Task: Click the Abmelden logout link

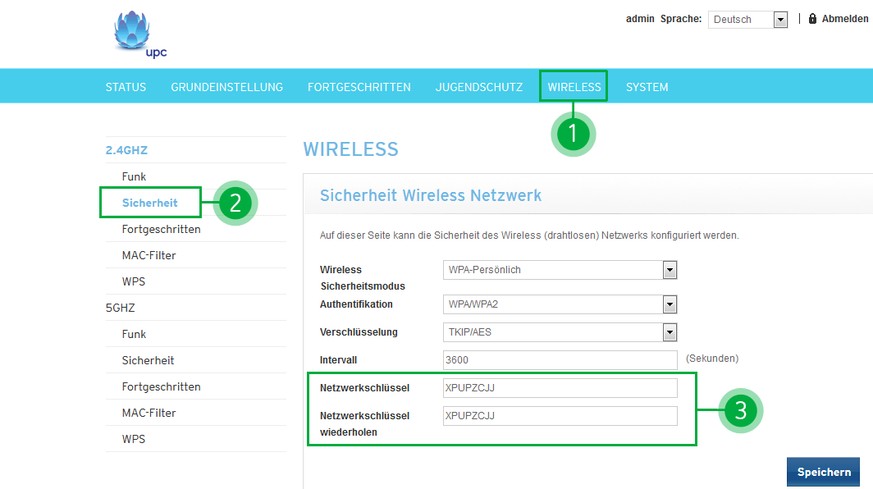Action: [845, 19]
